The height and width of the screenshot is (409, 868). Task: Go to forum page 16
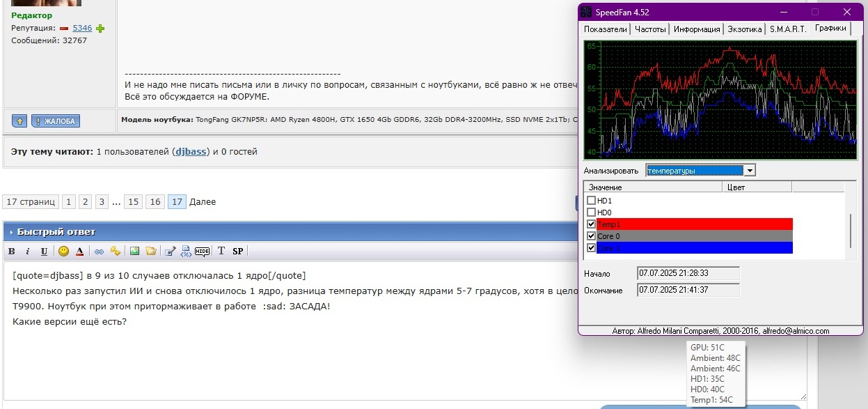point(155,202)
